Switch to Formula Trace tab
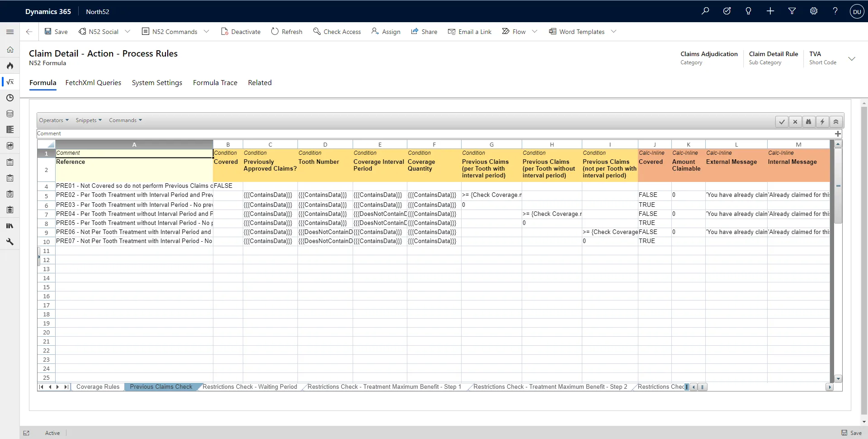Screen dimensions: 868x439 215,83
